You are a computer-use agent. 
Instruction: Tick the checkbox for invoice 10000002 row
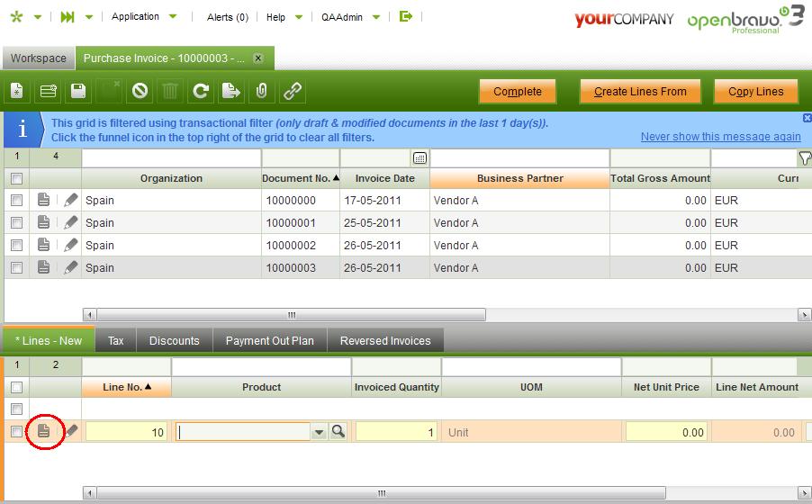point(16,246)
